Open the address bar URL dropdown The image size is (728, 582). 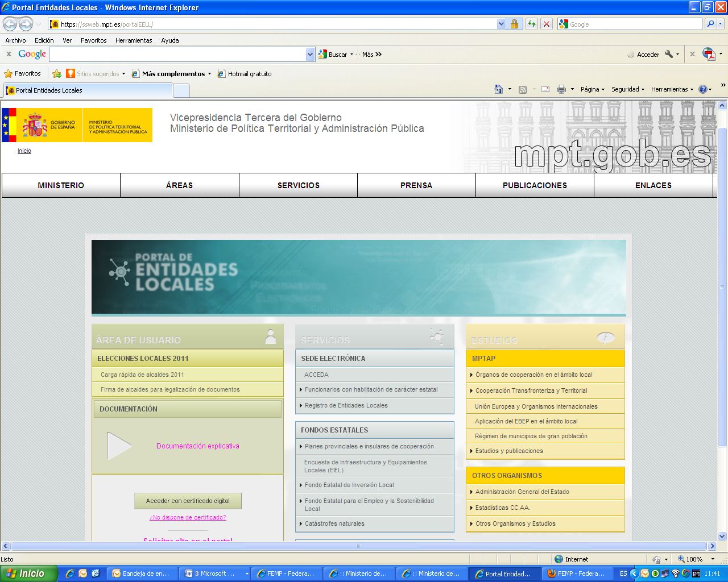pyautogui.click(x=501, y=24)
